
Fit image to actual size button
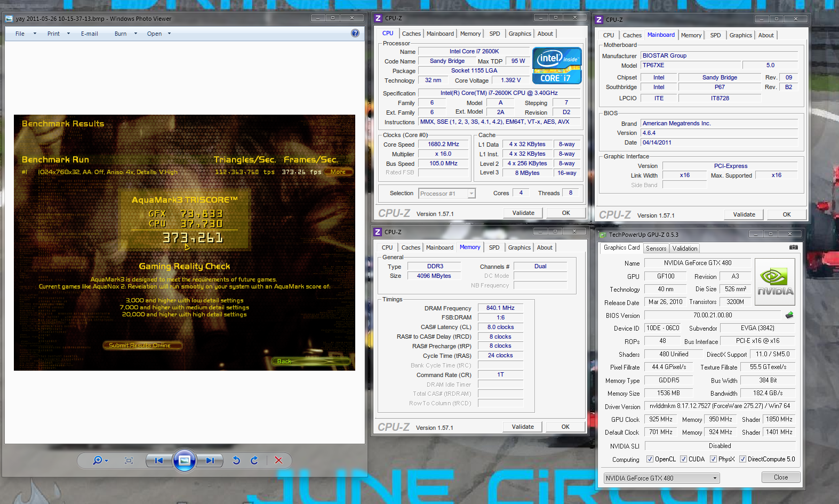[129, 460]
